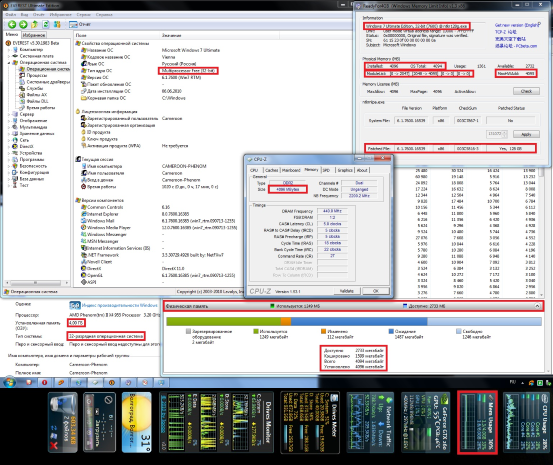Open the Caches tab in CPU-Z
This screenshot has width=553, height=465.
tap(272, 170)
